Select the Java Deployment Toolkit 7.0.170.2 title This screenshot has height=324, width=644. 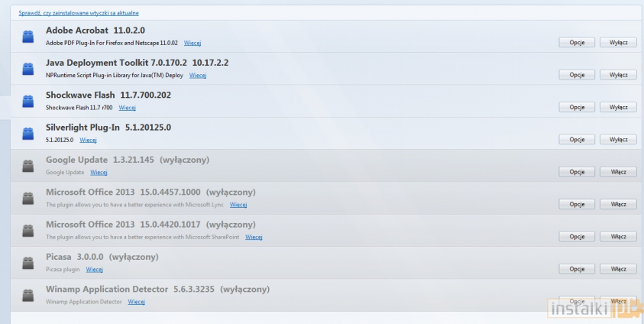point(138,63)
